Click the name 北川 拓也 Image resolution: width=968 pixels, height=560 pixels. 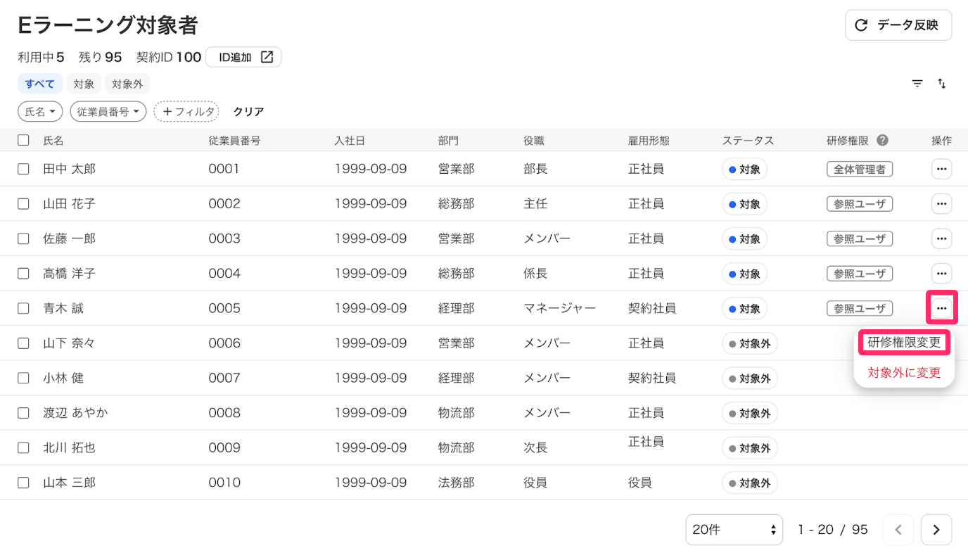[x=70, y=447]
